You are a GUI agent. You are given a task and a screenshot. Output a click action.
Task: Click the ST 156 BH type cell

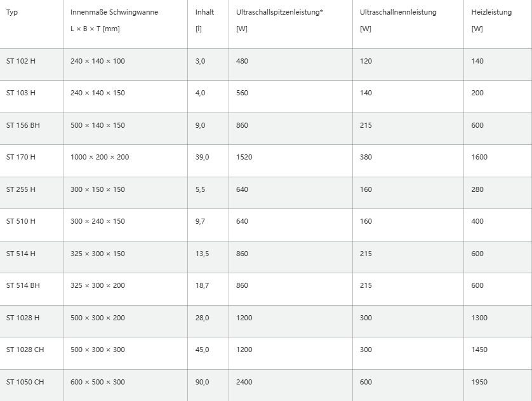pyautogui.click(x=23, y=125)
